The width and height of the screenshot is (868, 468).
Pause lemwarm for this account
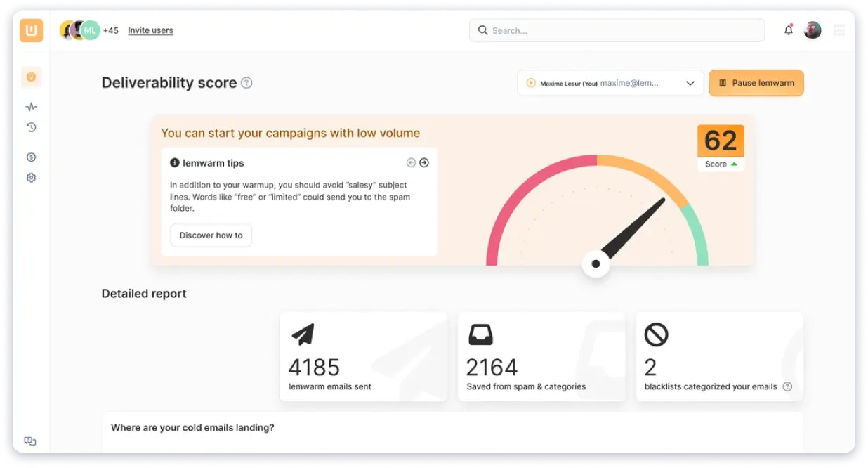pyautogui.click(x=756, y=83)
